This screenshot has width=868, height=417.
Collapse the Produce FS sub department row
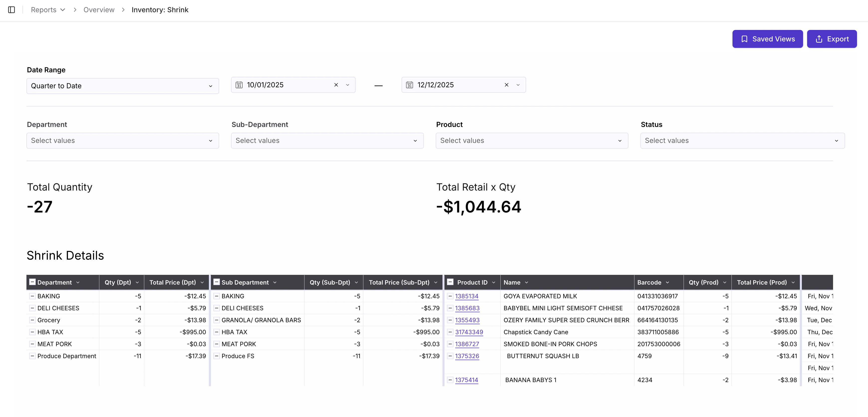[x=217, y=356]
